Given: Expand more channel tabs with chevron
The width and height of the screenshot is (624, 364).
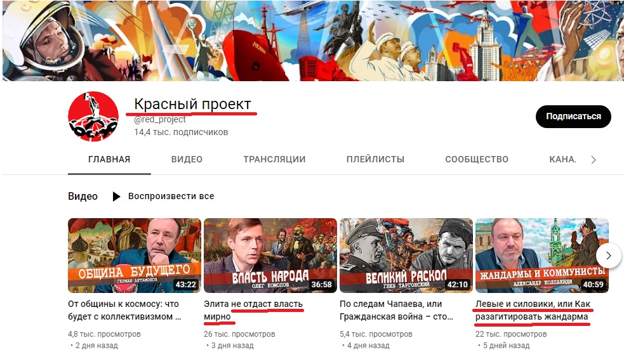Looking at the screenshot, I should (x=594, y=160).
